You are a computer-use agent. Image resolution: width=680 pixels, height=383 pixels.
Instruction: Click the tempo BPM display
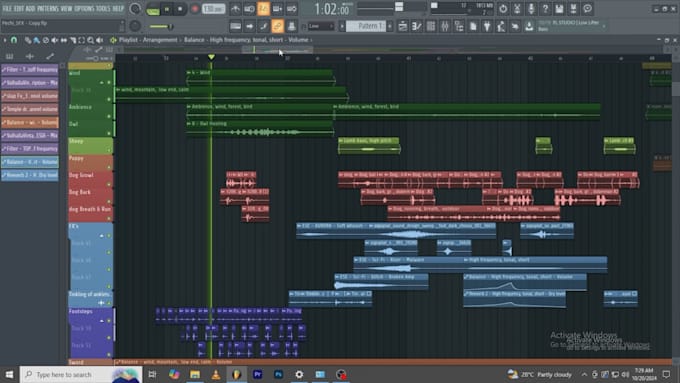pos(214,9)
